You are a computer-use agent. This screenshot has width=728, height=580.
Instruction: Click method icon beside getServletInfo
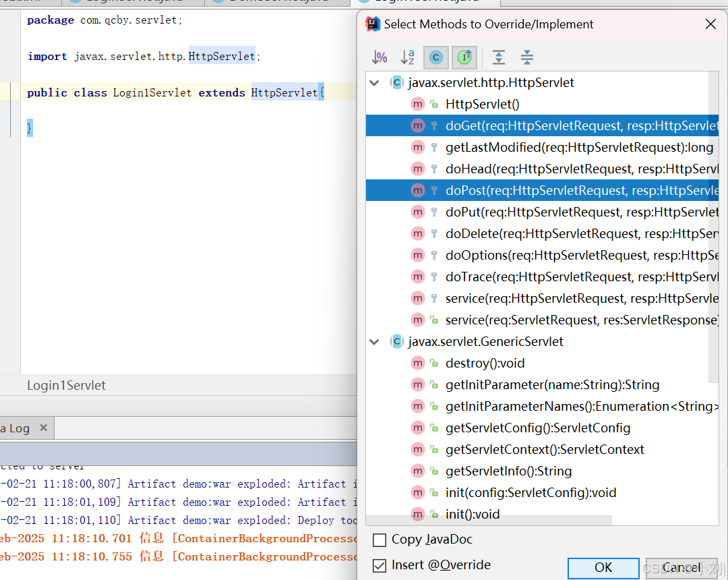click(418, 471)
